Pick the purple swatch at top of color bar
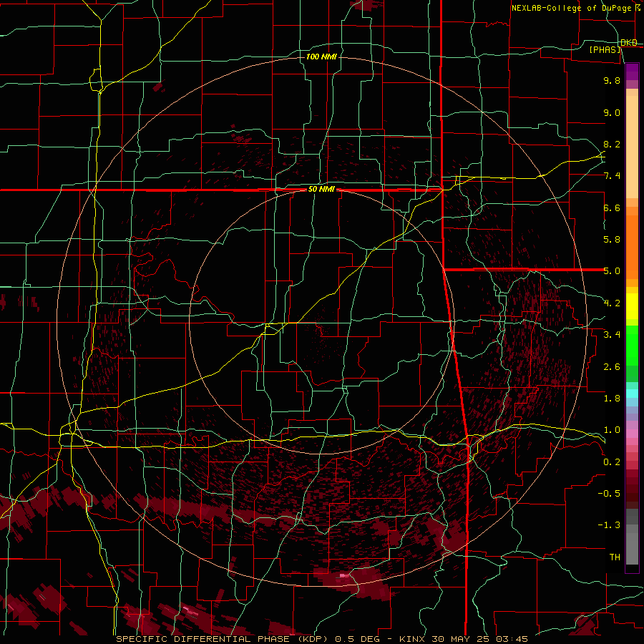This screenshot has height=644, width=644. click(x=632, y=72)
